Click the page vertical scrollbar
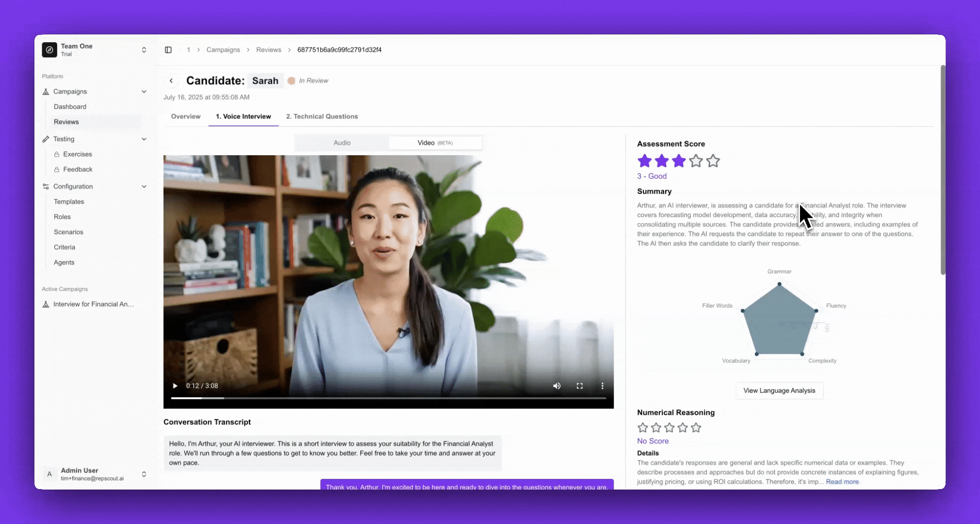This screenshot has width=980, height=524. (x=943, y=170)
